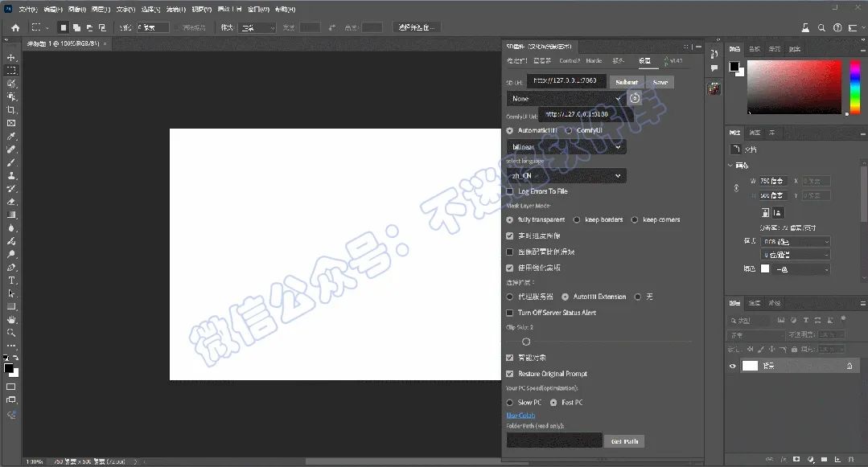Screen dimensions: 868x467
Task: Open the bit depth dropdown in Properties
Action: 796,255
